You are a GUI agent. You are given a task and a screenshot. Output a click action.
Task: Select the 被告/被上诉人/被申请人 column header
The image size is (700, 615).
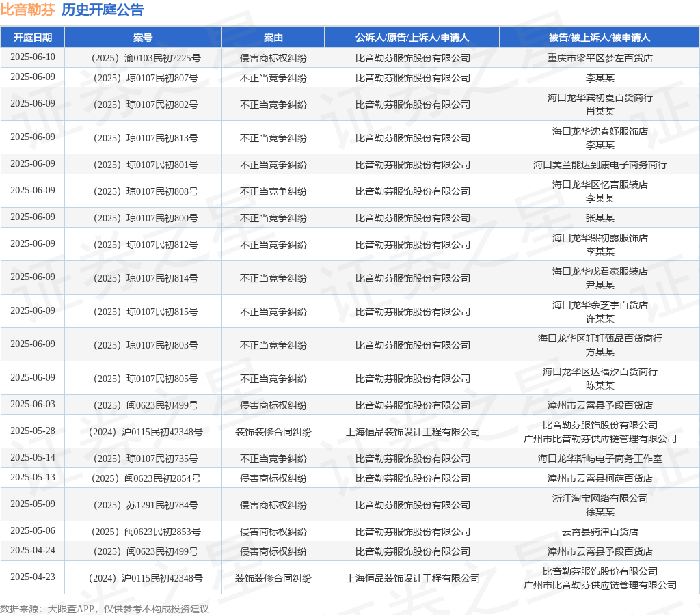[x=600, y=38]
